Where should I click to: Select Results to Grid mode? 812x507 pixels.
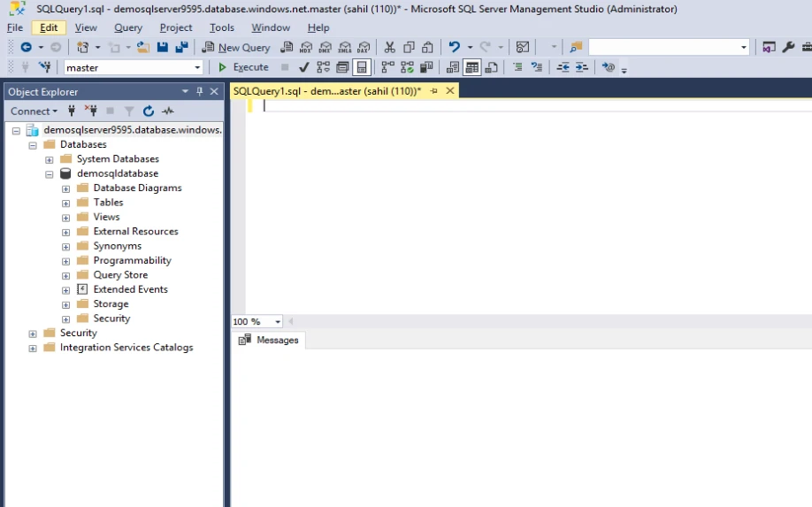pos(471,67)
